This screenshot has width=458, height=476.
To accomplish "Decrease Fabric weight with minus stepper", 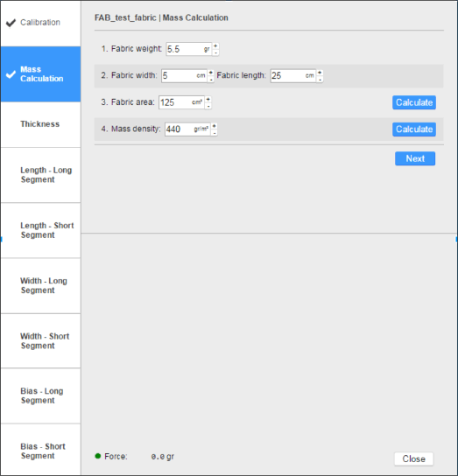I will [x=215, y=52].
